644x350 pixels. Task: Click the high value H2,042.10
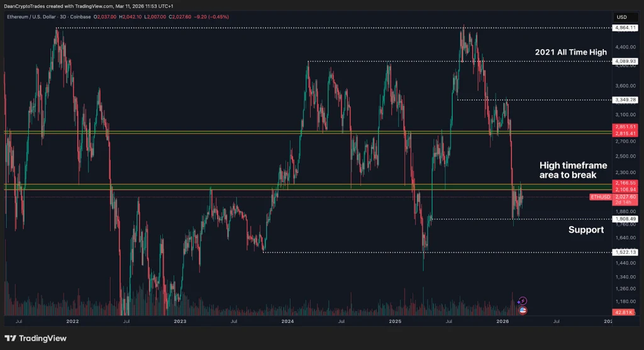click(x=130, y=17)
